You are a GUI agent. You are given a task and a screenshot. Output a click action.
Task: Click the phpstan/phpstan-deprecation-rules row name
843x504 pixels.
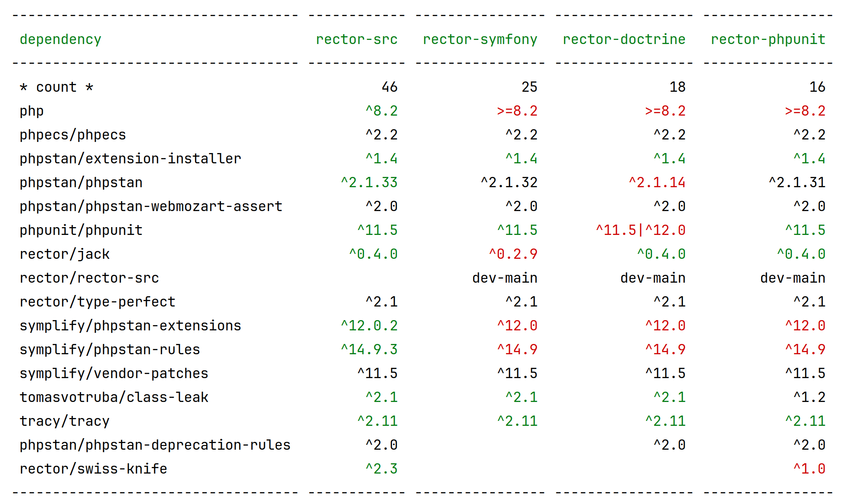155,445
